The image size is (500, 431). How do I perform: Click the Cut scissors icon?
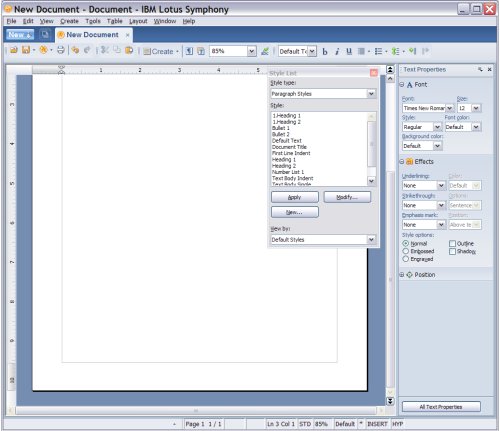tap(105, 50)
